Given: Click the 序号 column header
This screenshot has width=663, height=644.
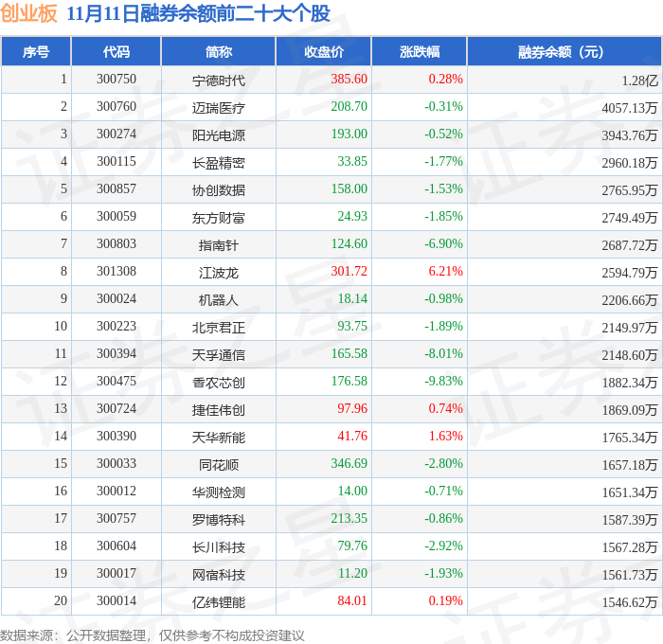Looking at the screenshot, I should click(36, 51).
